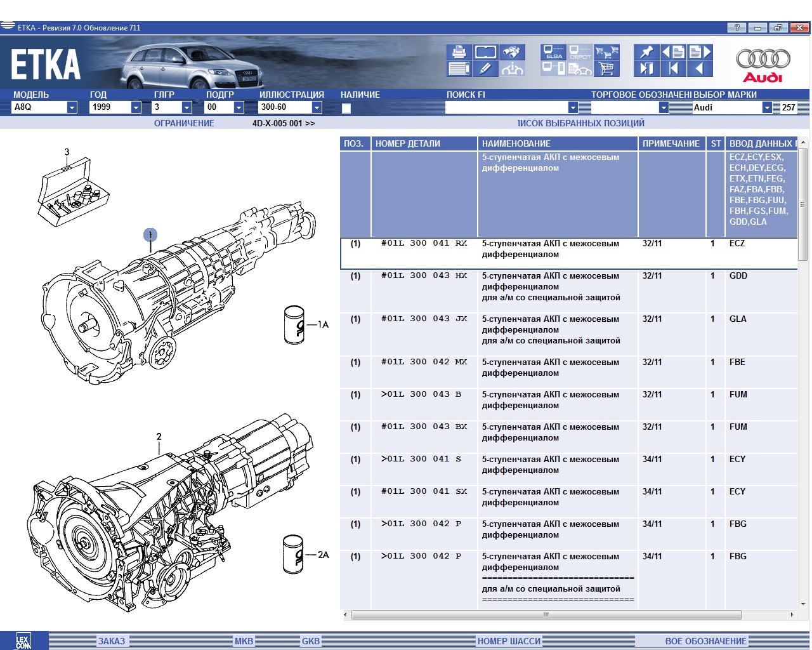Select part number 01L 300 041 RX

424,243
